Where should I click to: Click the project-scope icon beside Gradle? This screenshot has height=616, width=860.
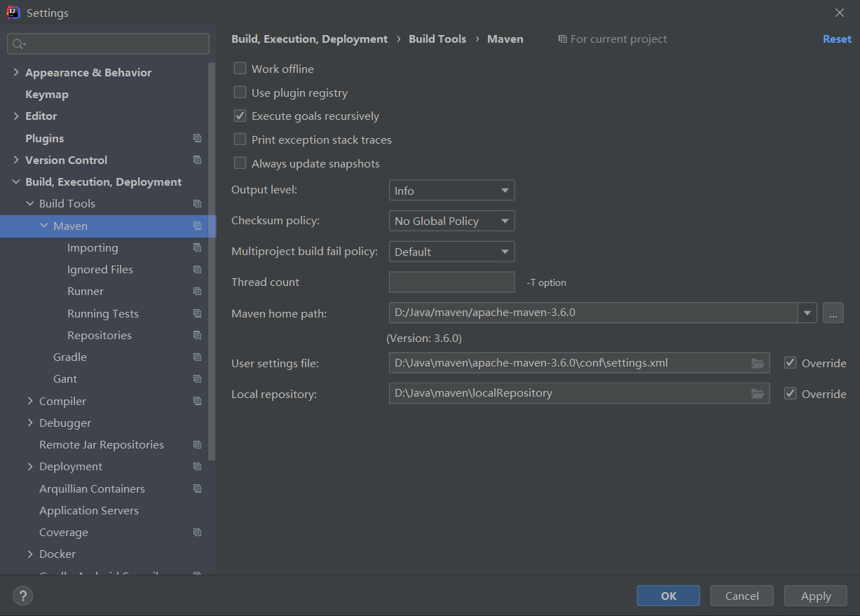click(x=198, y=357)
